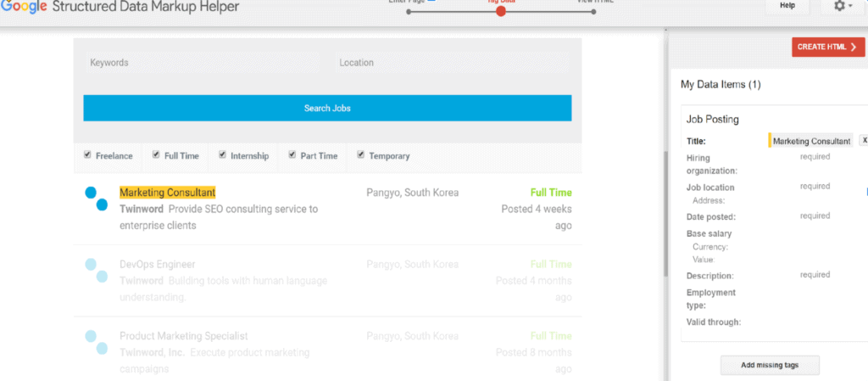Uncheck the Internship filter
The image size is (868, 381).
click(223, 155)
